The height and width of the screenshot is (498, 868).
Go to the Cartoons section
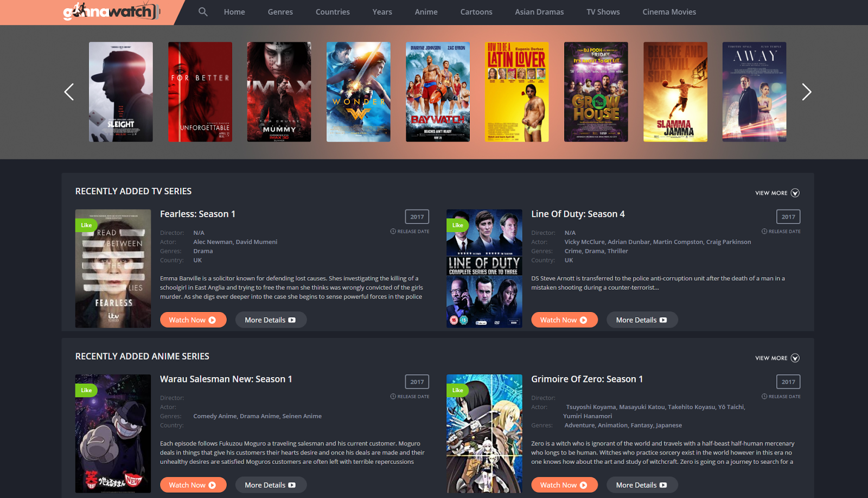click(x=476, y=12)
